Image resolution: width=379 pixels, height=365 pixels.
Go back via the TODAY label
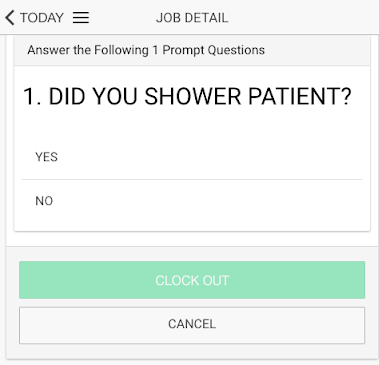42,18
